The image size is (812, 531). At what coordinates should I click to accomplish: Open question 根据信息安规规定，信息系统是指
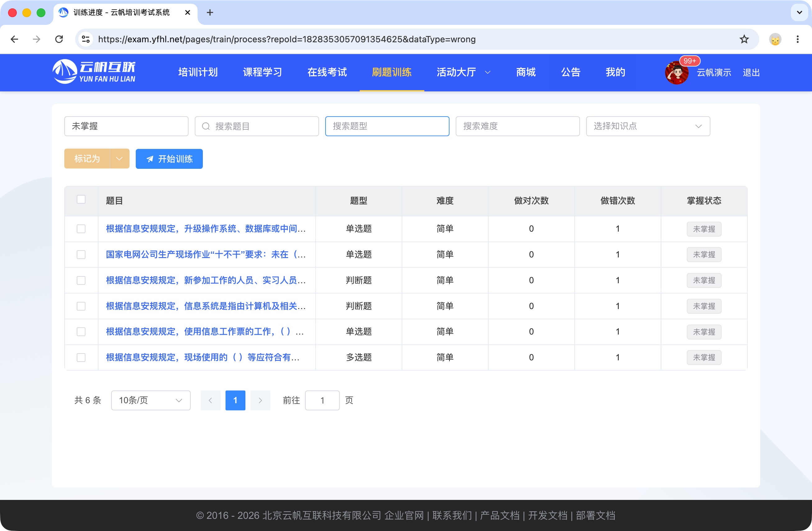206,306
